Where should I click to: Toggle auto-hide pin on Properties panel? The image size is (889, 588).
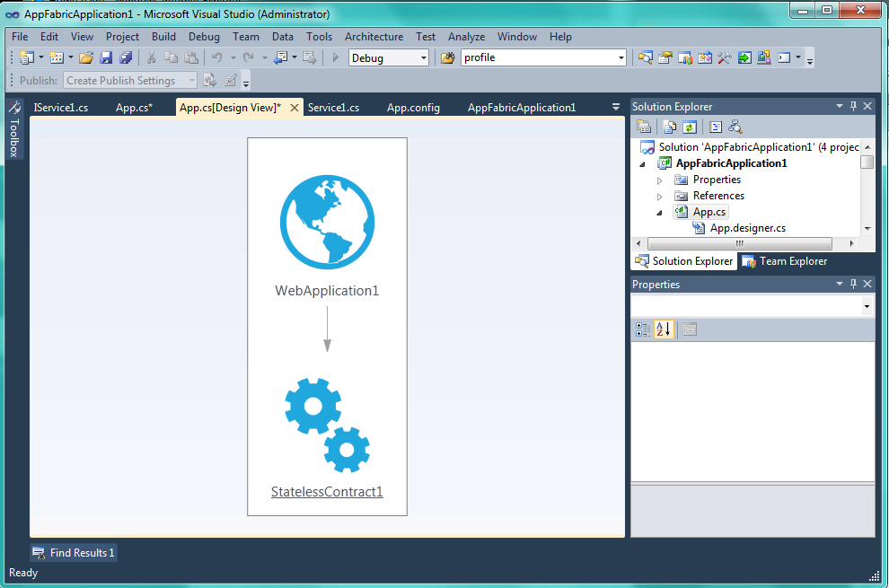[853, 284]
